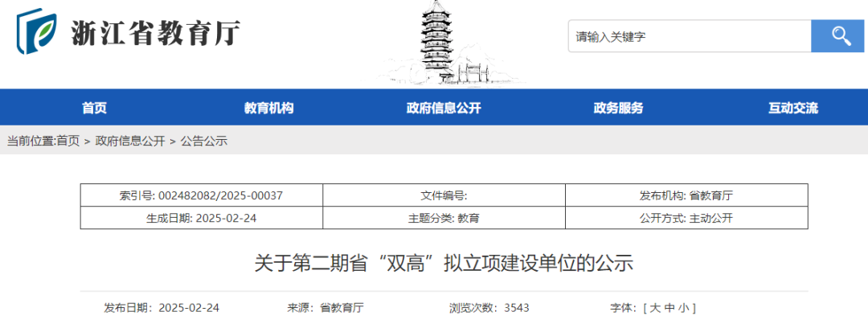Click the 政府信息公开 breadcrumb link
The height and width of the screenshot is (324, 868).
(x=130, y=141)
